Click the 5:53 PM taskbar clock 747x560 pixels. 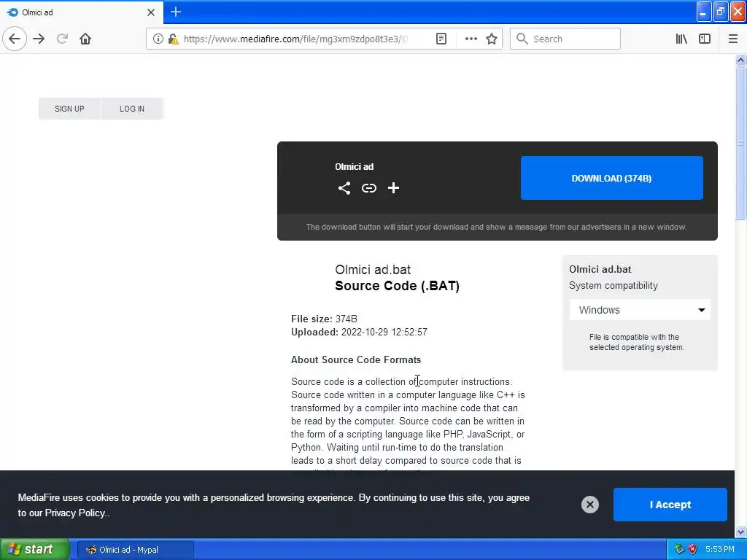click(719, 549)
